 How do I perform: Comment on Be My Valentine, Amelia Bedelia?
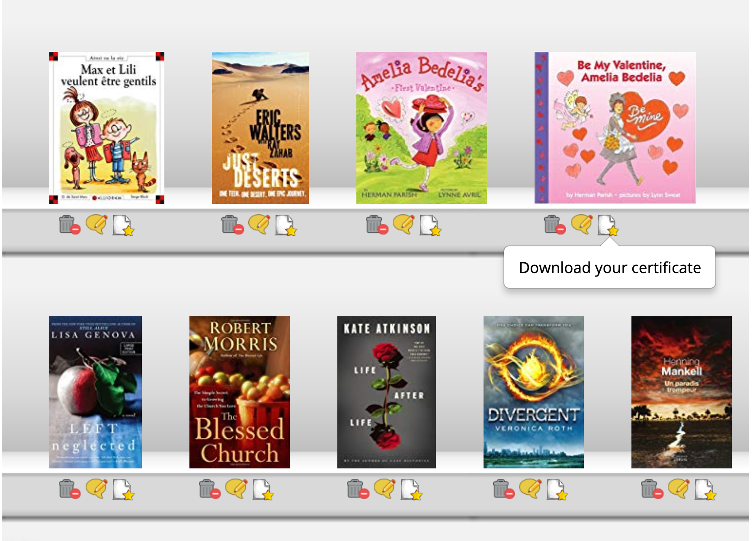click(x=582, y=224)
